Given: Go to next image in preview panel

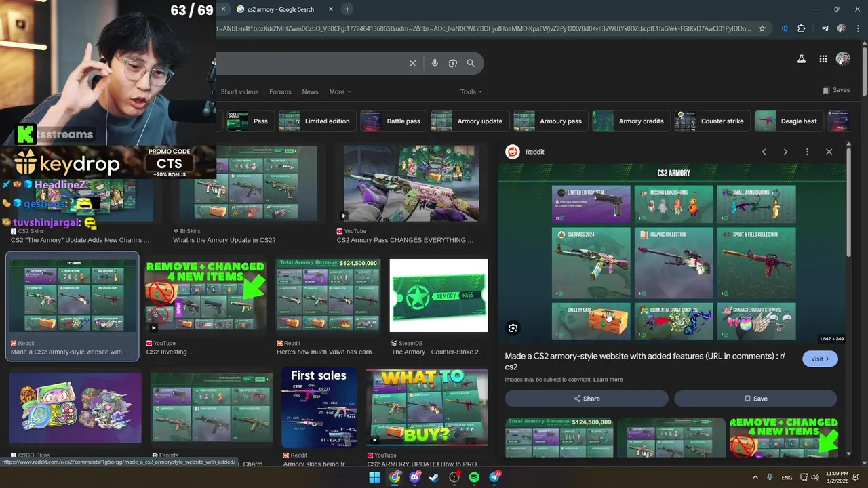Looking at the screenshot, I should click(785, 152).
